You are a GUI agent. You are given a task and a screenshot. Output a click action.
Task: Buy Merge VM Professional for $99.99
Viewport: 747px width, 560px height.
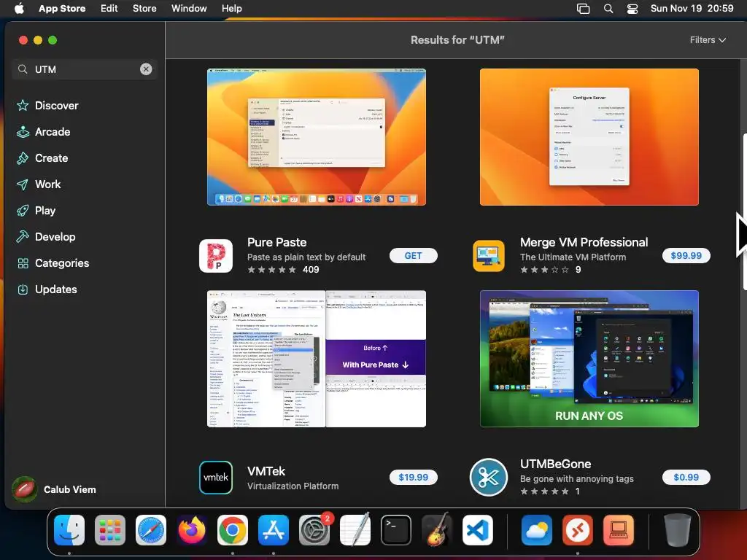point(686,256)
